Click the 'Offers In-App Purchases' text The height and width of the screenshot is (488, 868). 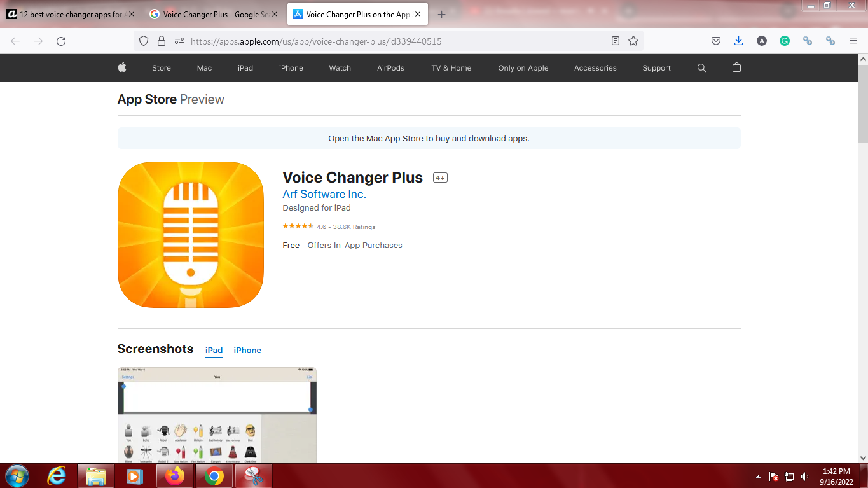pos(355,245)
